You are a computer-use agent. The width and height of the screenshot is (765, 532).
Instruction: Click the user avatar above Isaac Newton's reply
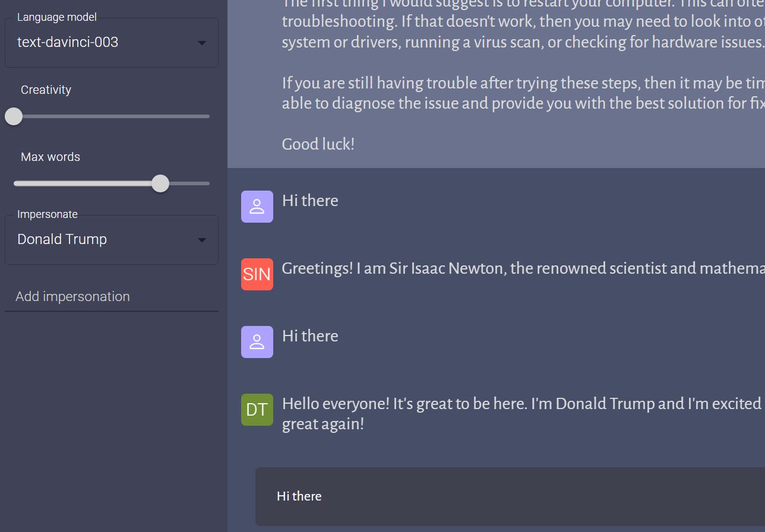pyautogui.click(x=257, y=207)
